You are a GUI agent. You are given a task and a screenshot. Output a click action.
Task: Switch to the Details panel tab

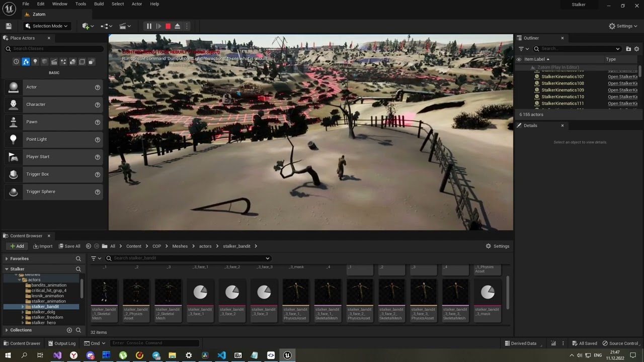coord(530,126)
